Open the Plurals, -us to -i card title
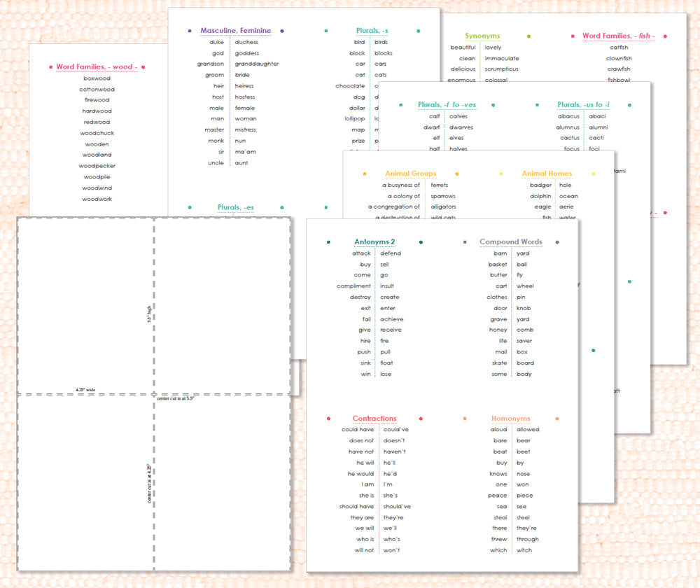The width and height of the screenshot is (700, 588). [x=584, y=104]
